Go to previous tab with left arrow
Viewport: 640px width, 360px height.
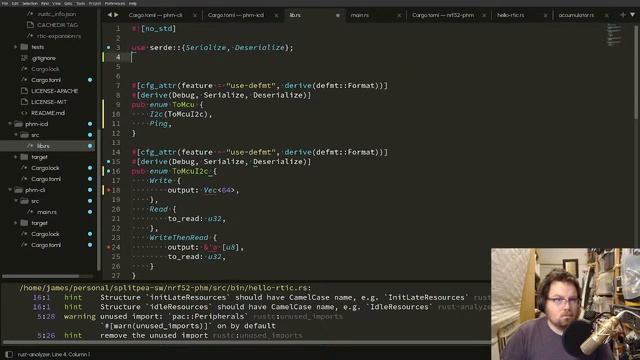coord(109,15)
